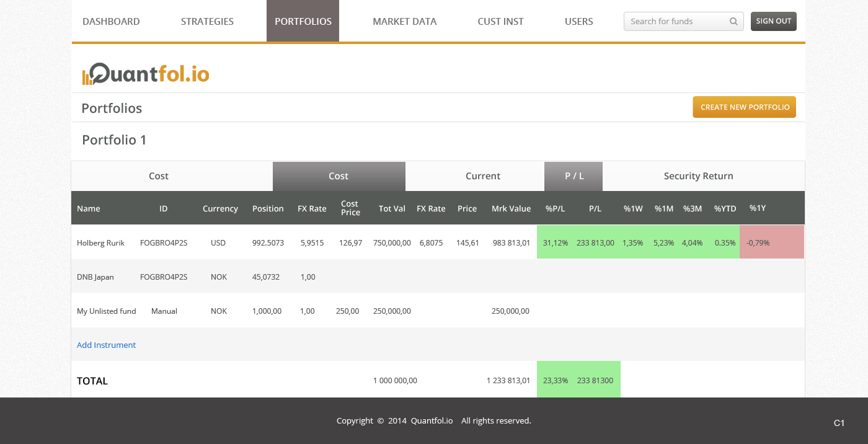Click the Name column header
Viewport: 868px width, 444px height.
(88, 208)
